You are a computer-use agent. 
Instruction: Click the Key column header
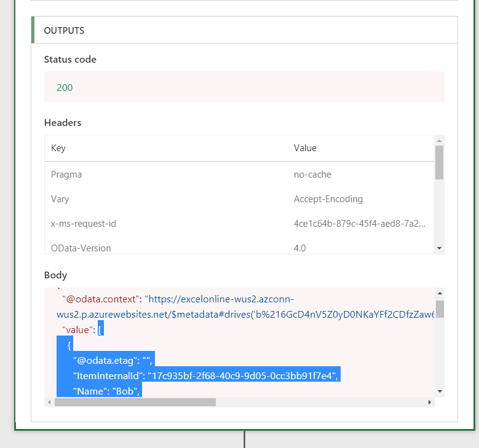click(58, 148)
